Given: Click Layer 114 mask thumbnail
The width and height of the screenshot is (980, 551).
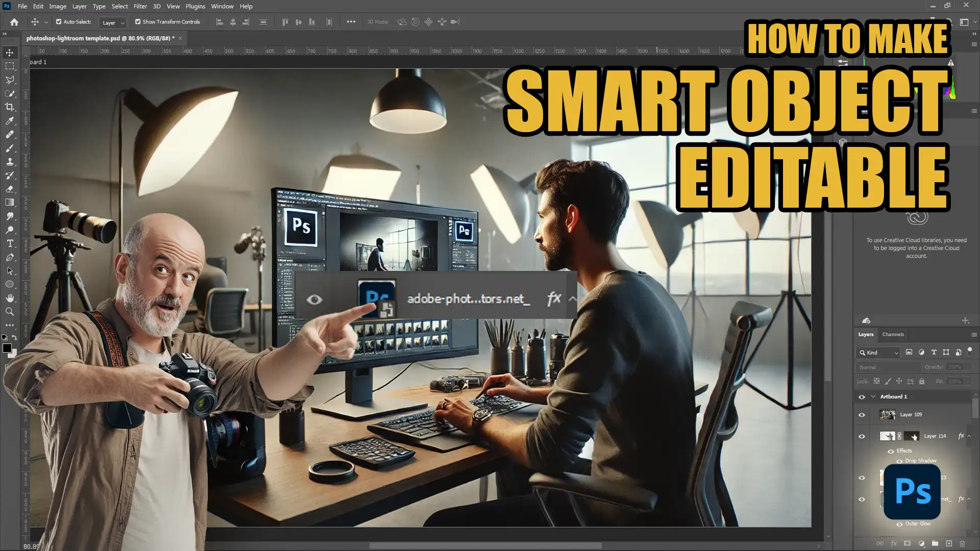Looking at the screenshot, I should tap(912, 436).
